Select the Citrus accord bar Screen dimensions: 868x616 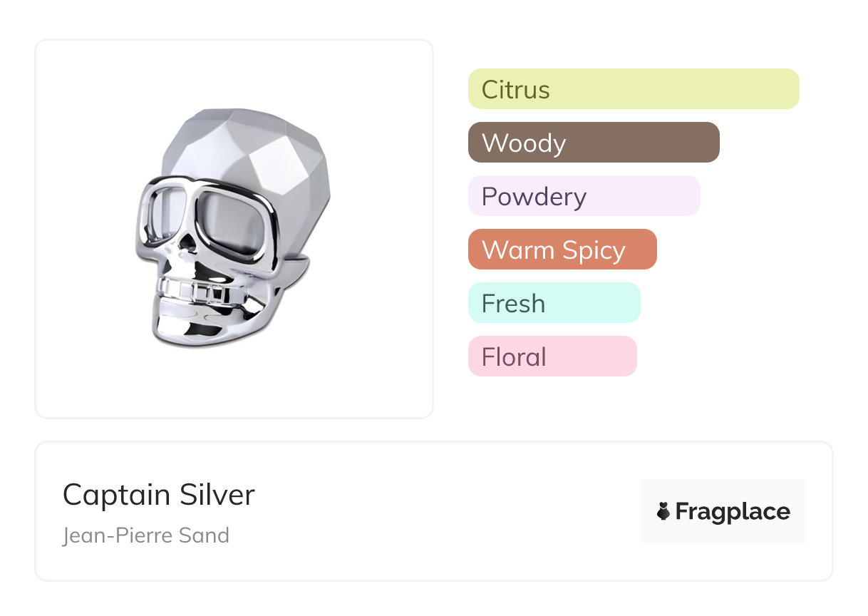coord(633,89)
